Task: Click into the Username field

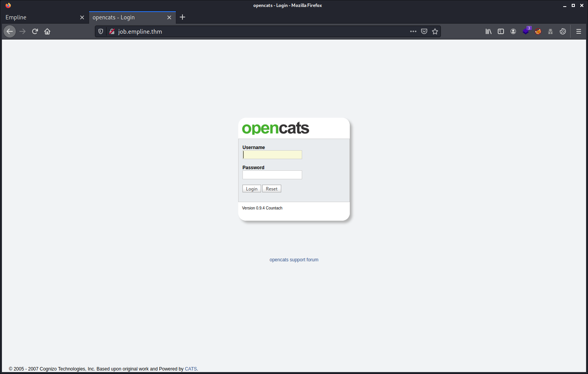Action: (x=272, y=155)
